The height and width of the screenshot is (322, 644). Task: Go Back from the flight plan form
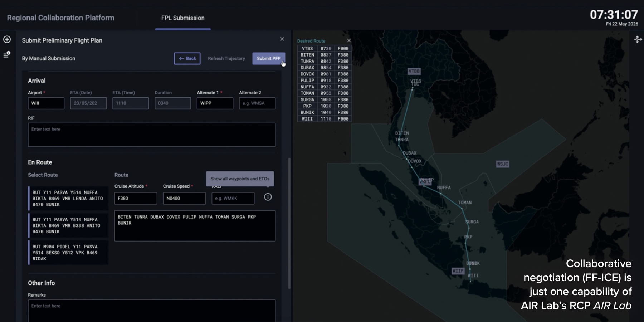[187, 58]
